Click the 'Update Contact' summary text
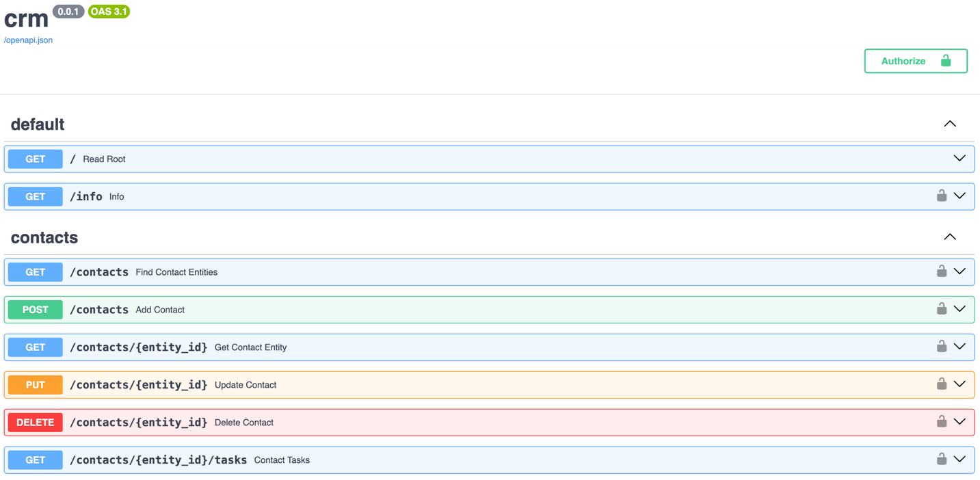980x480 pixels. [246, 385]
